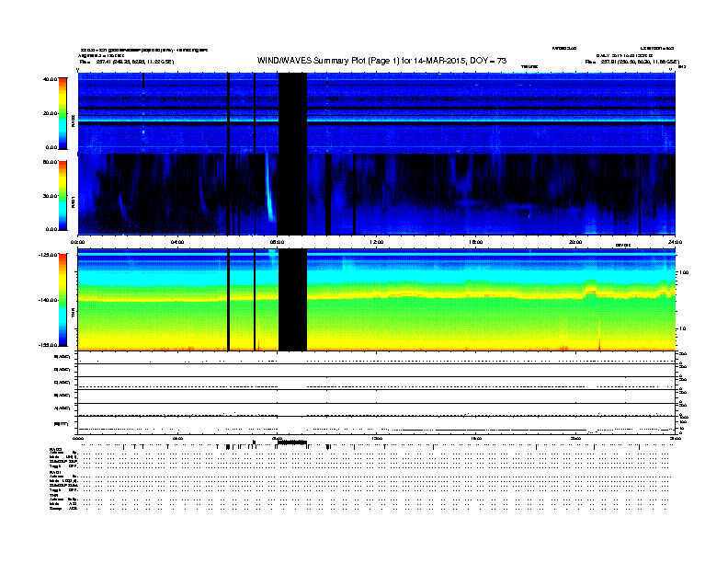Click the 04:00 tick label under RAD1 panel
This screenshot has height=563, width=728.
(x=177, y=242)
